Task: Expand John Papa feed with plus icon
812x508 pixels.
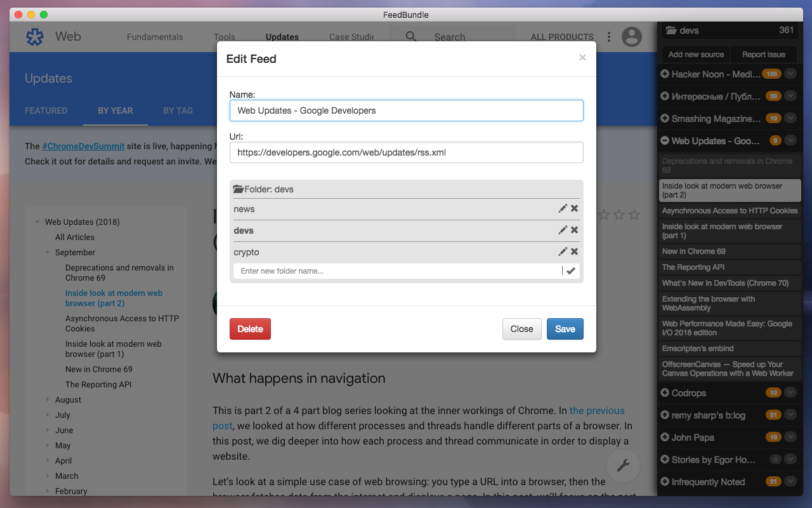Action: click(x=665, y=438)
